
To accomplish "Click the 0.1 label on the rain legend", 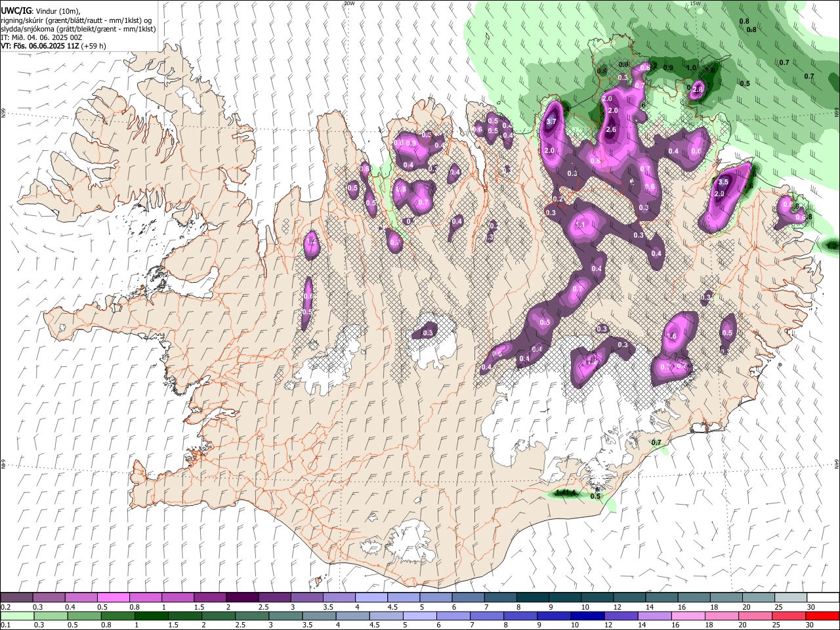I will [5, 625].
